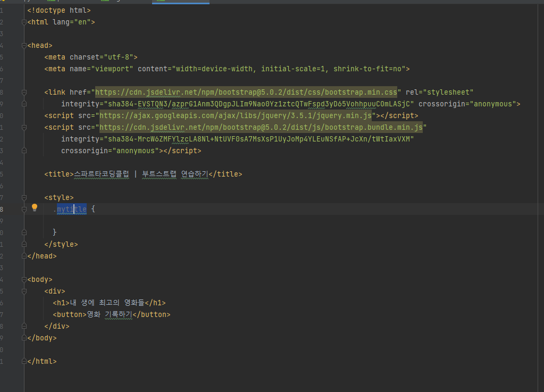Click the closing brace of .mytitle rule
Image resolution: width=544 pixels, height=392 pixels.
coord(54,232)
